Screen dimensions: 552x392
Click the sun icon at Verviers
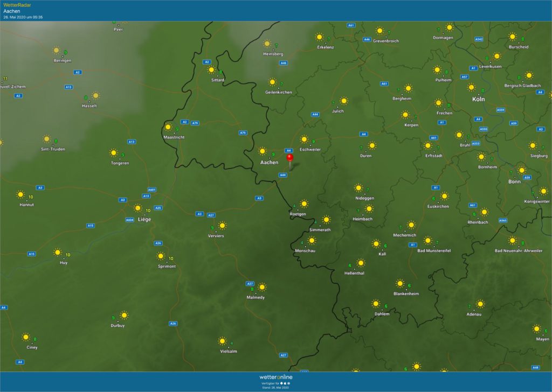click(x=222, y=226)
